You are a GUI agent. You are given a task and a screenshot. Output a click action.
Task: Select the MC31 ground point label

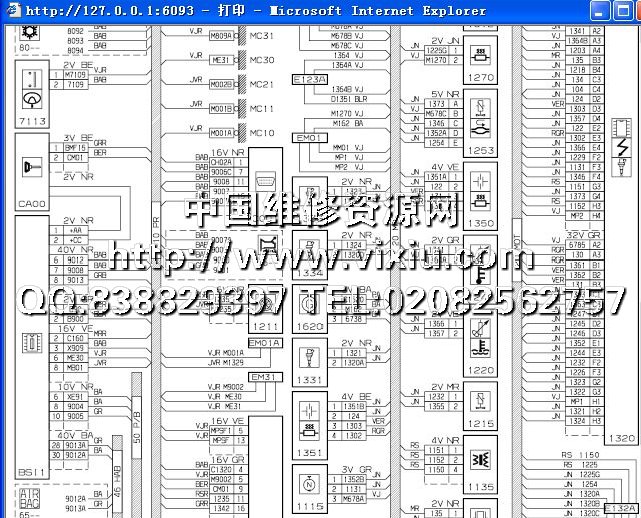pos(261,35)
